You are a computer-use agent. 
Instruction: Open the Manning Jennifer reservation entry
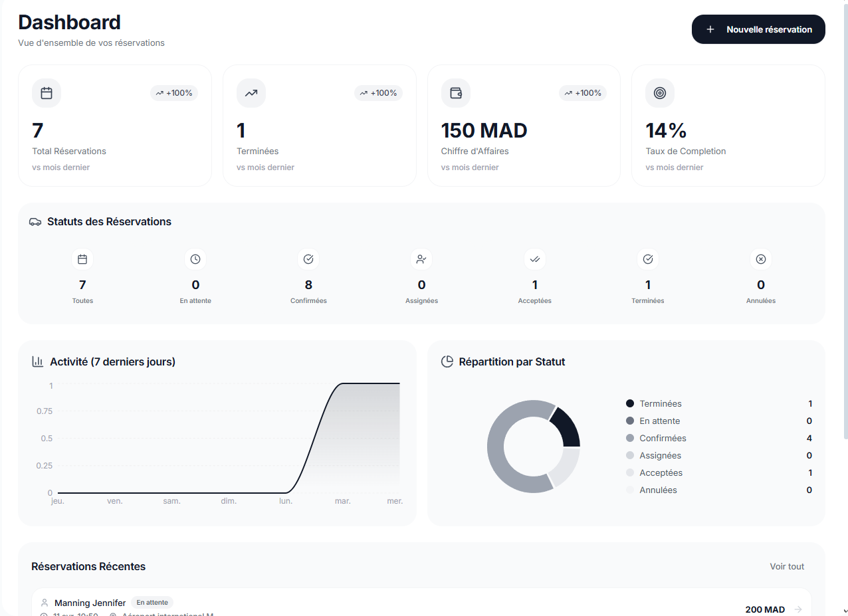[x=421, y=602]
